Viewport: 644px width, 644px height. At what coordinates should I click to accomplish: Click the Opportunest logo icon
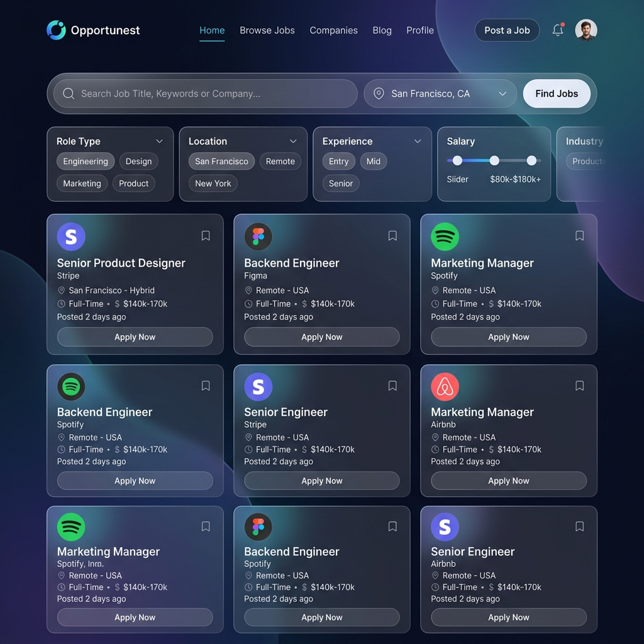[56, 30]
